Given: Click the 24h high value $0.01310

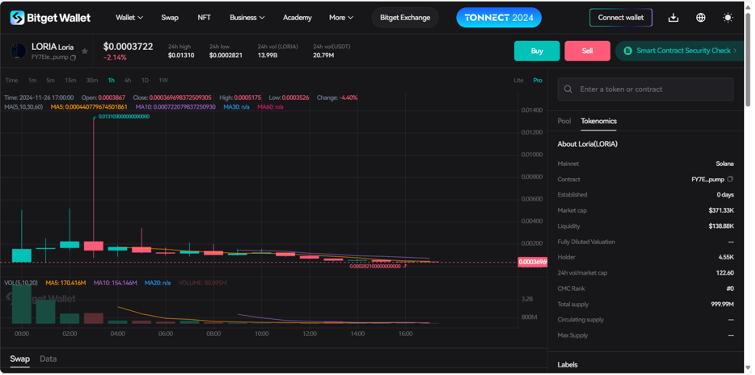Looking at the screenshot, I should [x=181, y=55].
